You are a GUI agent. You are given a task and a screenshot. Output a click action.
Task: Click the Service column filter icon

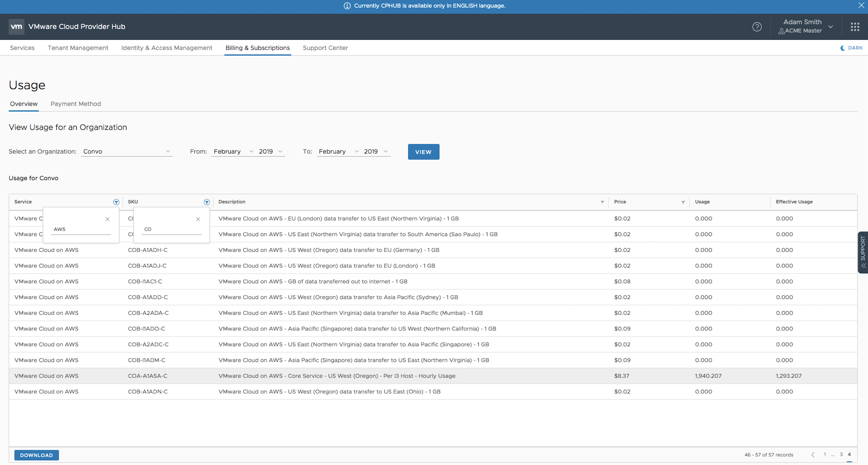(x=116, y=202)
